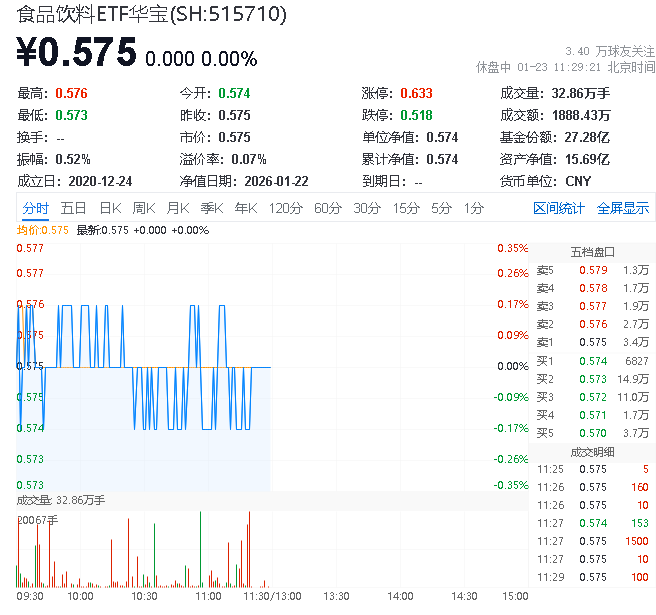Open the 1分 interval chart
The image size is (656, 615).
tap(473, 208)
